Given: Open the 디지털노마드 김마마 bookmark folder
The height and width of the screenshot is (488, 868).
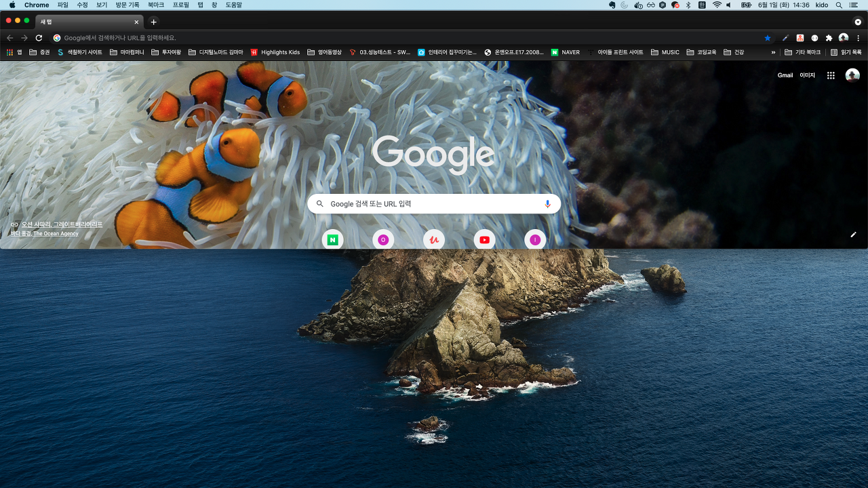Looking at the screenshot, I should 216,52.
